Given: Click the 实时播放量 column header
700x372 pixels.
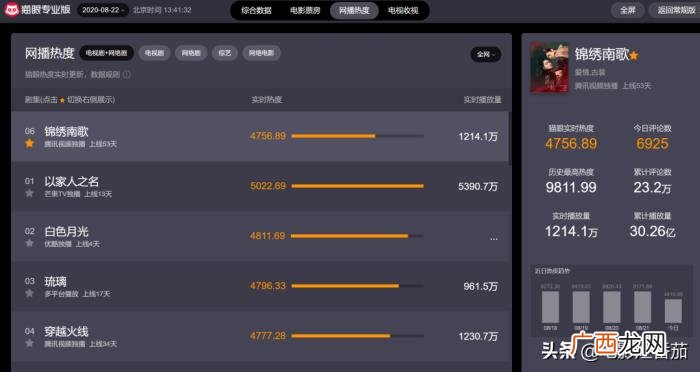Looking at the screenshot, I should pos(482,100).
